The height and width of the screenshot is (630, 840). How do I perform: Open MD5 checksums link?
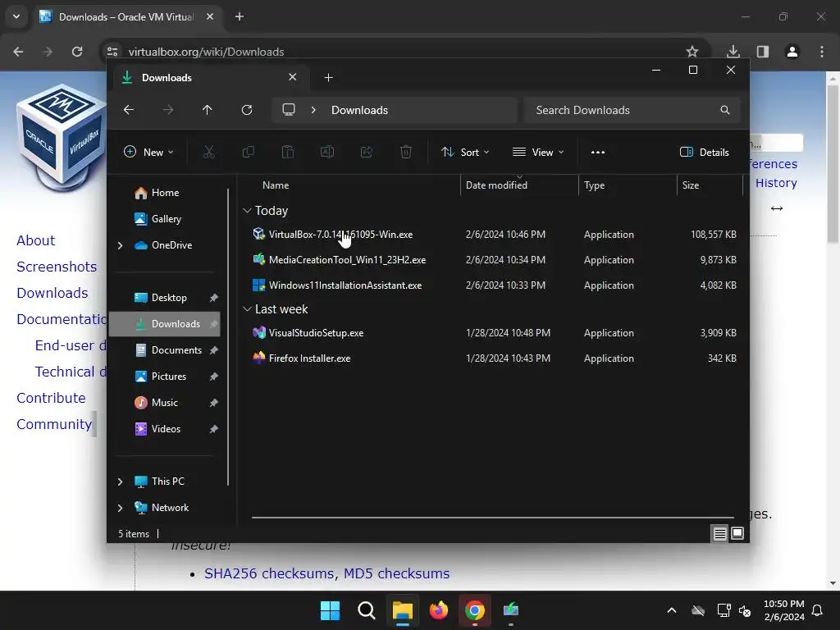click(x=396, y=573)
